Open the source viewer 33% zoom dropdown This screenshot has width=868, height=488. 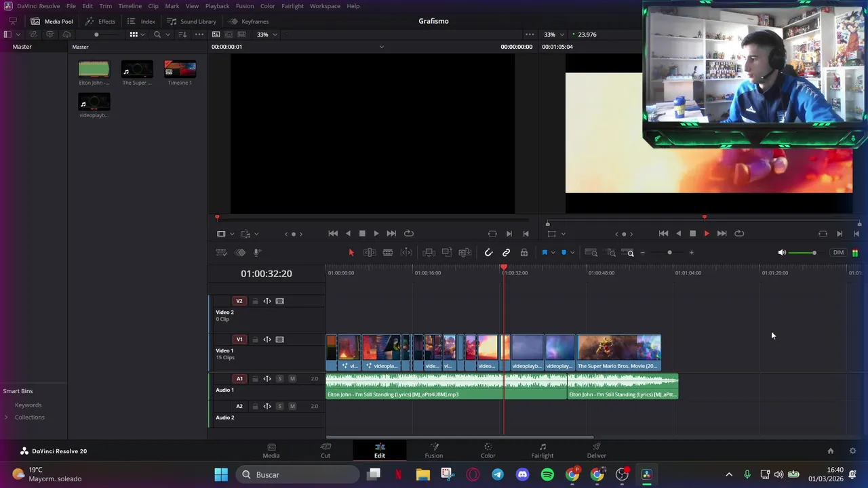[x=267, y=35]
